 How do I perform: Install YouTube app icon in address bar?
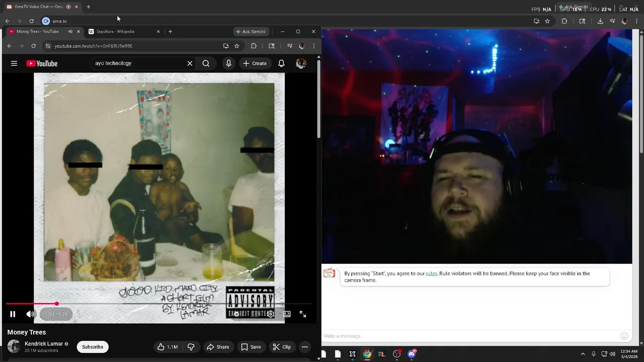point(226,46)
